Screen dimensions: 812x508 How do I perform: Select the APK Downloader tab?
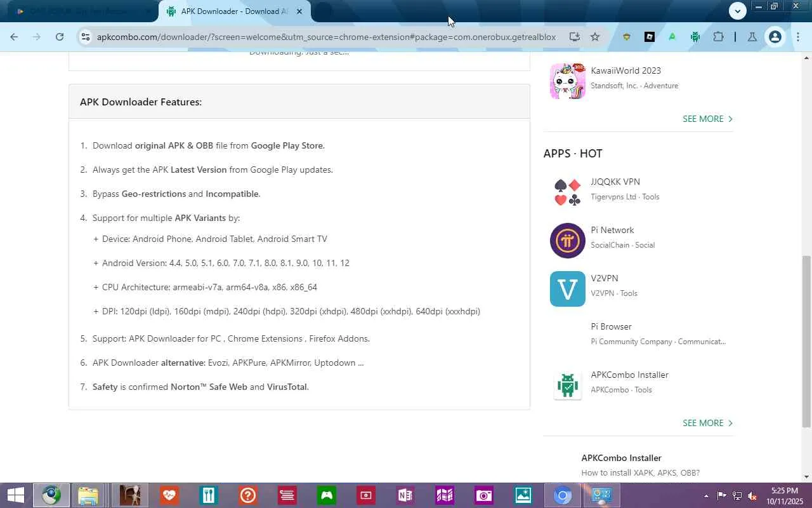235,11
